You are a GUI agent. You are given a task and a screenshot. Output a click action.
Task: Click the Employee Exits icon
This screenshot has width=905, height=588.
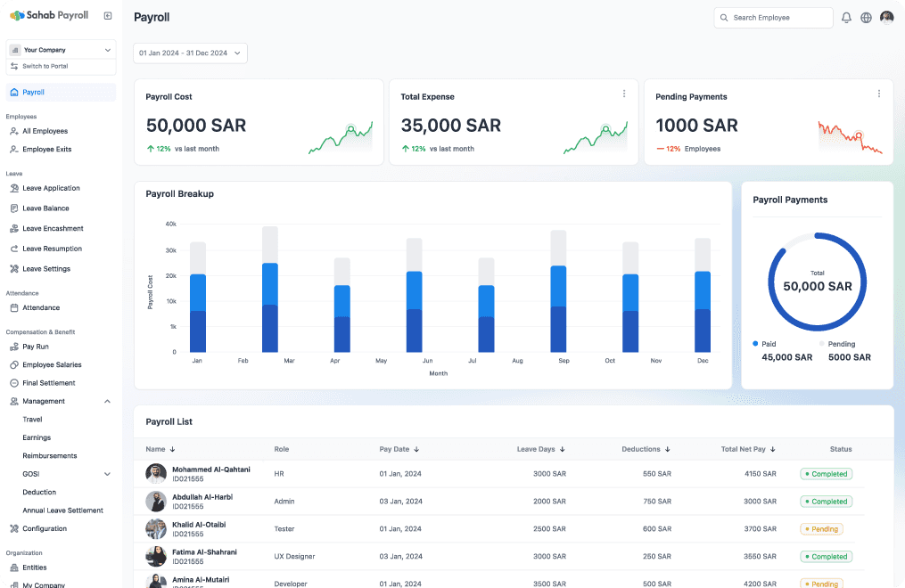point(14,150)
